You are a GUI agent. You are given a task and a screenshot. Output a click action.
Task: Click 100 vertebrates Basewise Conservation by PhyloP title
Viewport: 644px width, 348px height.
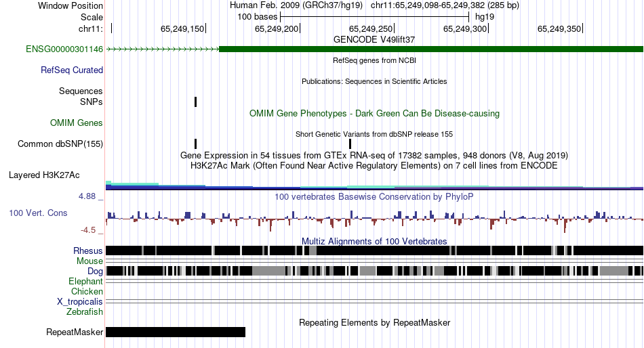pyautogui.click(x=374, y=197)
